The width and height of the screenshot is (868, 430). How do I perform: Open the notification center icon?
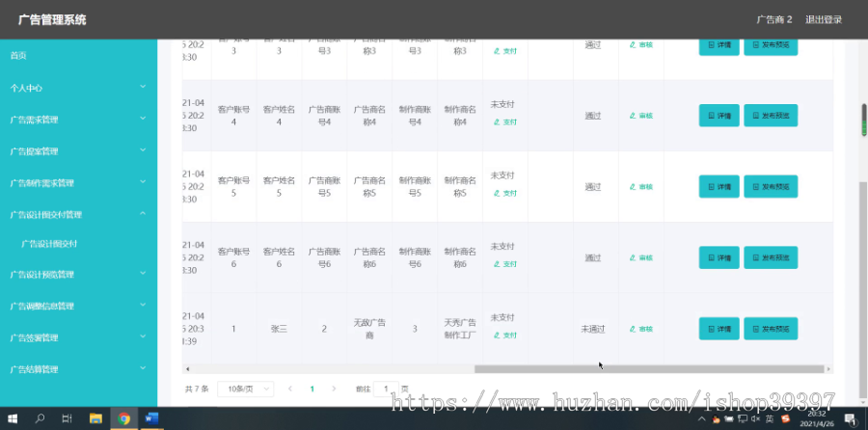pos(850,418)
